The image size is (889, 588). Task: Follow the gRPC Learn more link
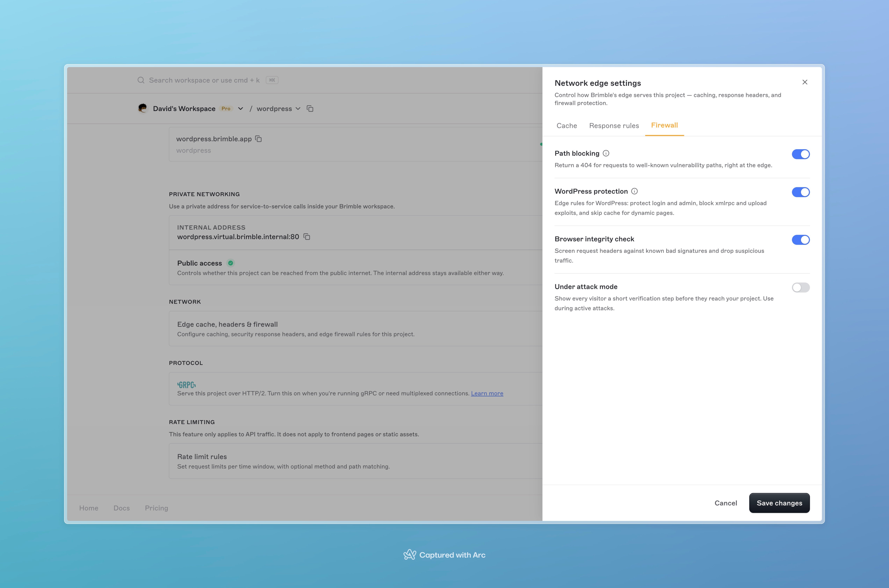487,393
